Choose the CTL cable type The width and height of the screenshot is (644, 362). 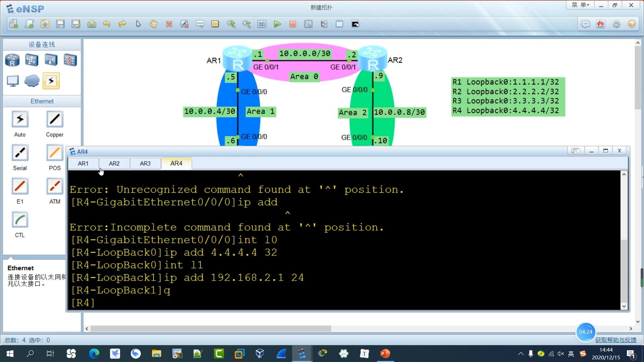coord(20,220)
